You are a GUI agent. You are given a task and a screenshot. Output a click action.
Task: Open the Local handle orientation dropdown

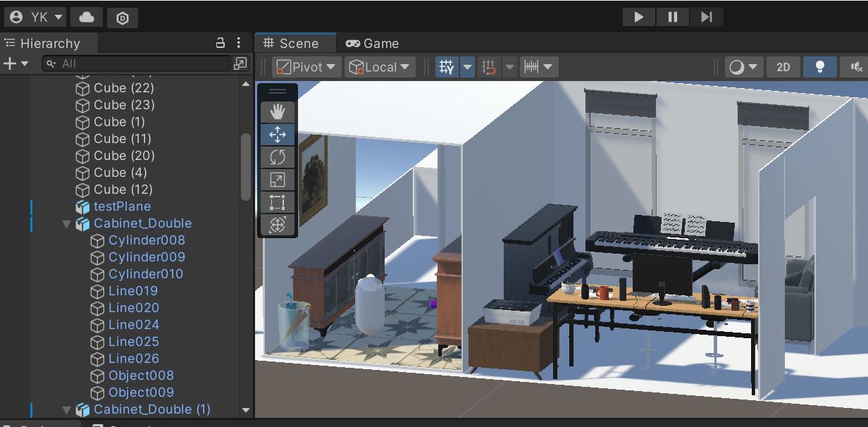380,66
